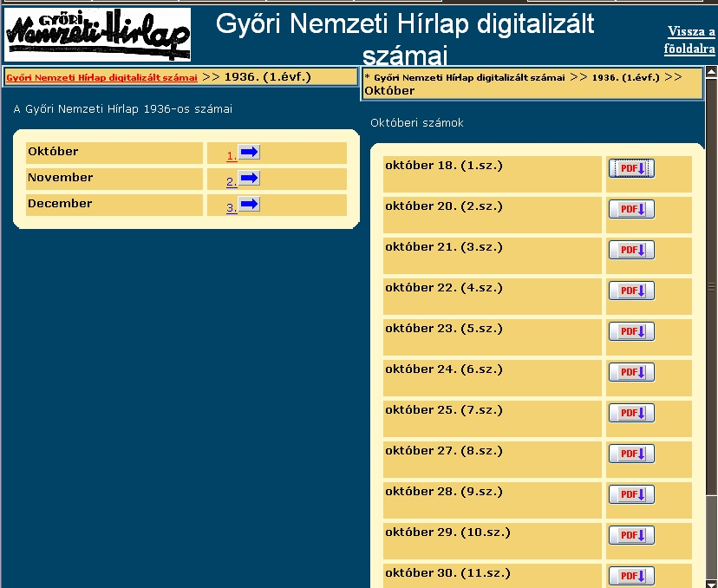Click the text október 24. (6.sz.)

click(444, 369)
